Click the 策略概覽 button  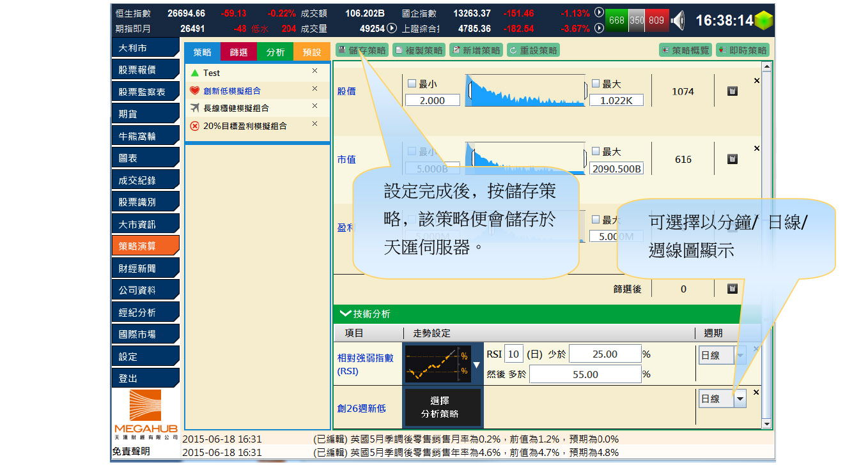[x=685, y=50]
